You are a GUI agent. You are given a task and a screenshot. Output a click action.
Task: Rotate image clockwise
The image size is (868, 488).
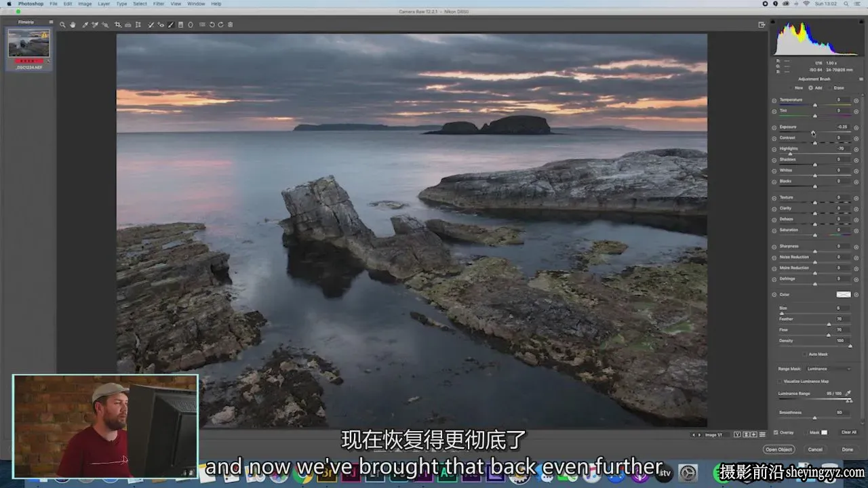[x=220, y=24]
